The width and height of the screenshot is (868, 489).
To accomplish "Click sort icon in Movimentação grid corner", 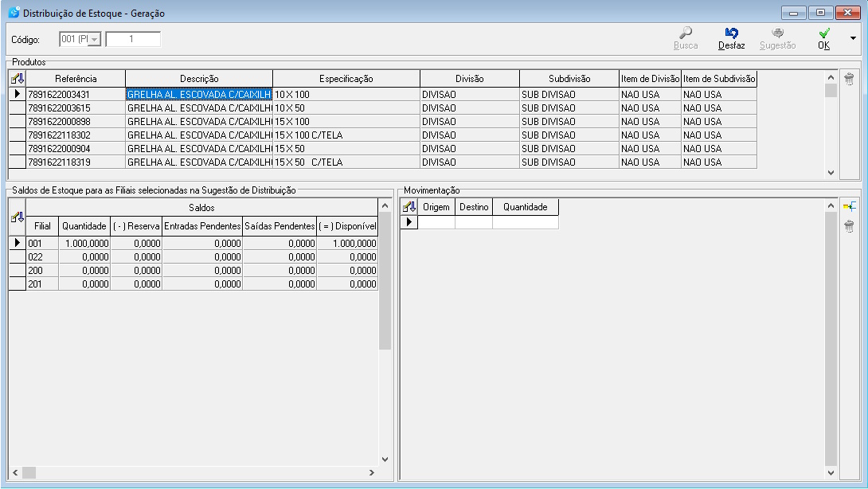I will 409,207.
